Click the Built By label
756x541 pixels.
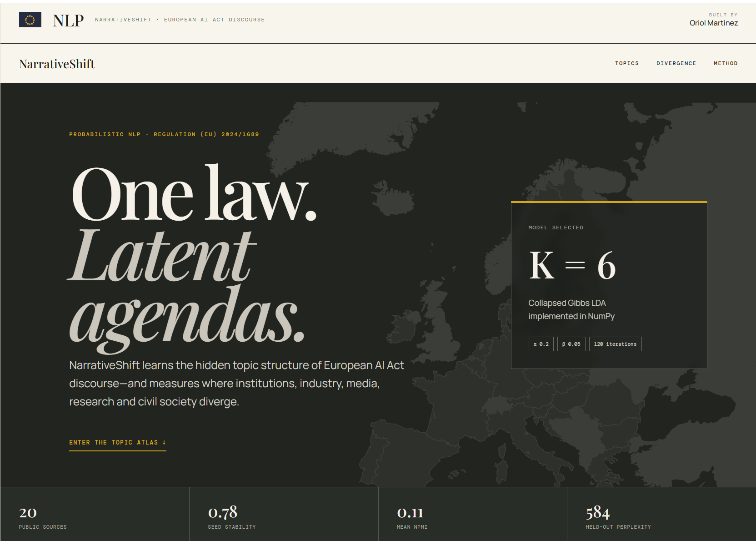tap(723, 15)
